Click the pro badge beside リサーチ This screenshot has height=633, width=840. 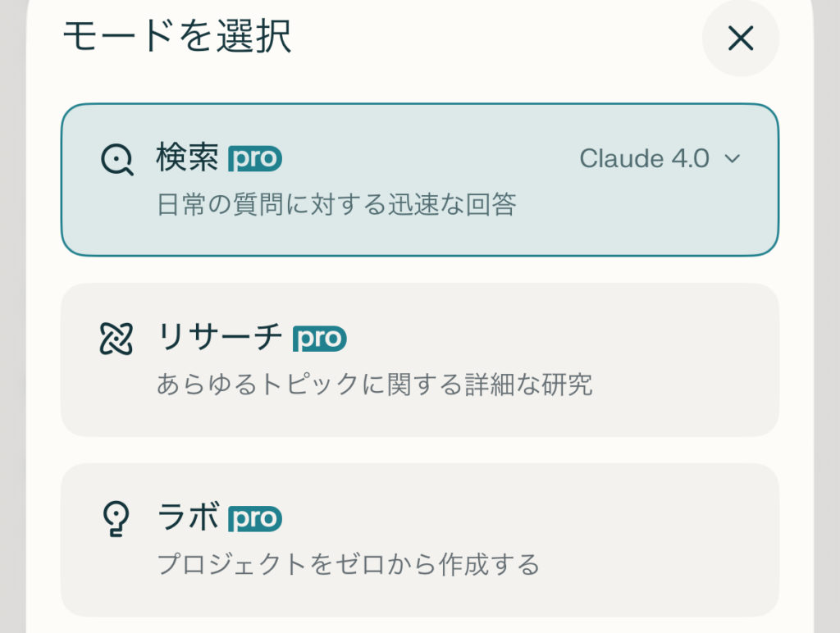320,338
